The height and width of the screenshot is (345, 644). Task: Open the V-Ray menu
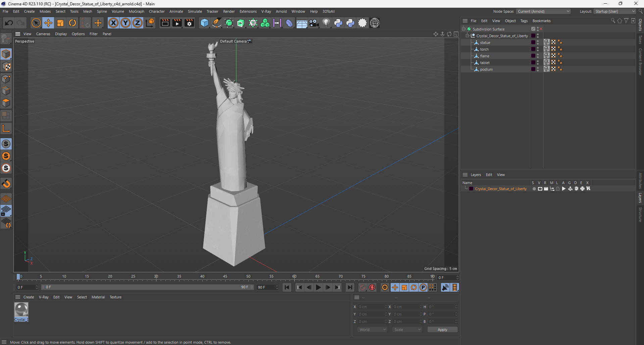266,11
